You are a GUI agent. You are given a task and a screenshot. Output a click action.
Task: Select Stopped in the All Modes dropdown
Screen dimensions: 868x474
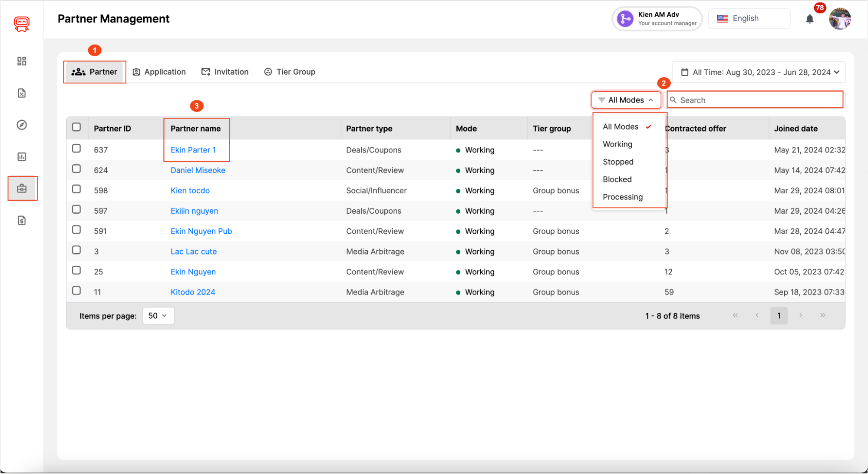[x=618, y=161]
